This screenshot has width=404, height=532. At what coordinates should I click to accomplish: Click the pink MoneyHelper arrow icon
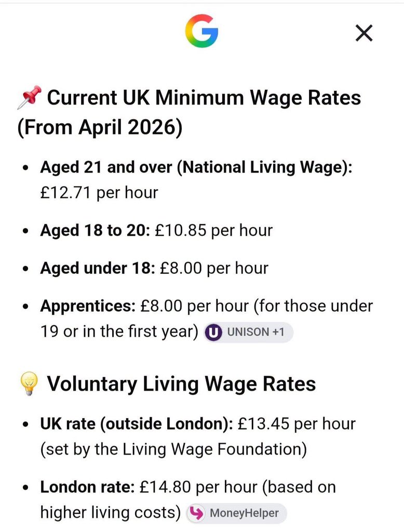point(196,513)
